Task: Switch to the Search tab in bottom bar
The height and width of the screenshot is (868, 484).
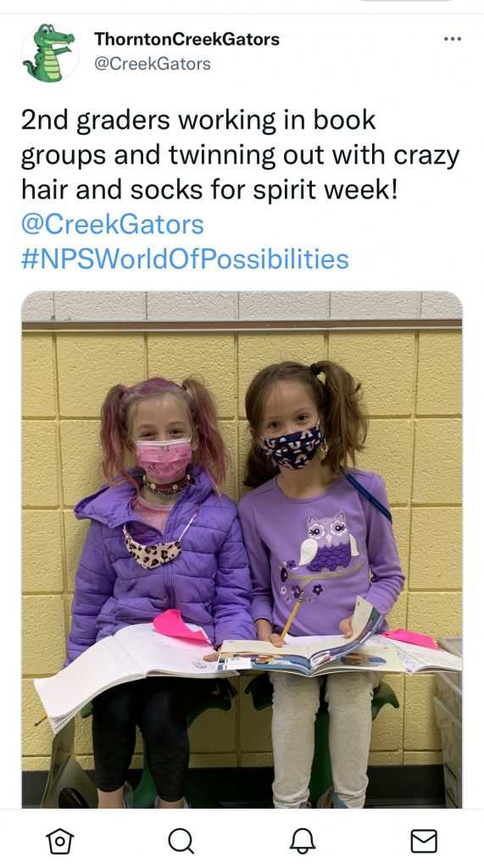Action: coord(181,842)
